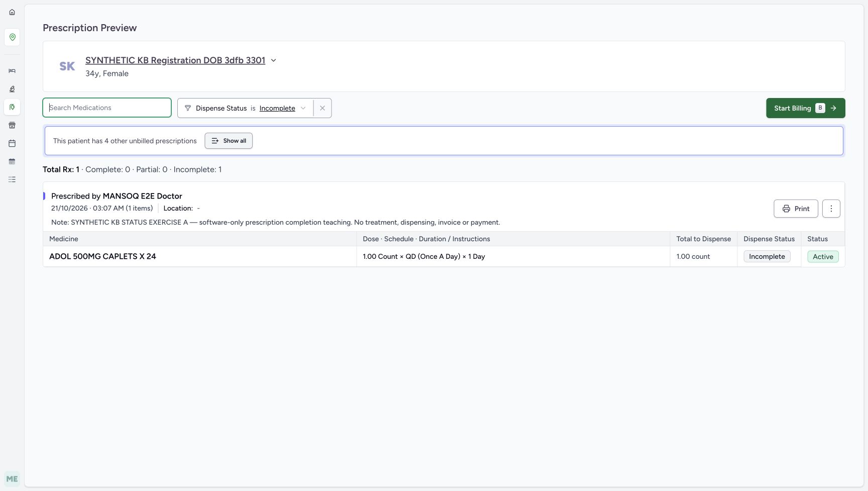Open the microscope lab sidebar icon
The height and width of the screenshot is (491, 868).
pos(12,89)
